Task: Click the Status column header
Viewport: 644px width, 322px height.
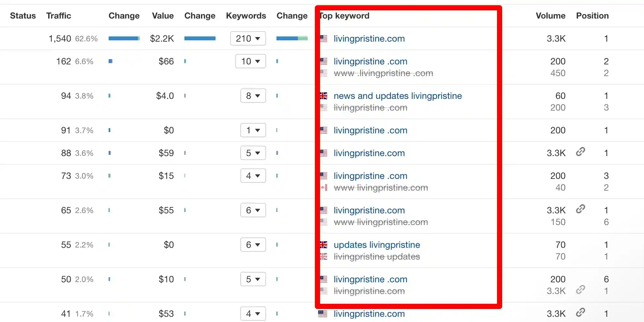Action: click(23, 16)
